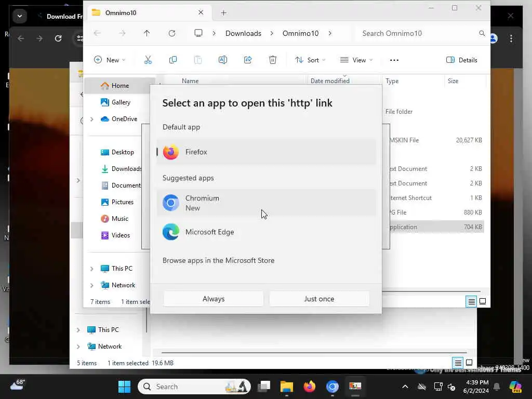
Task: Click the Always button
Action: pos(214,299)
